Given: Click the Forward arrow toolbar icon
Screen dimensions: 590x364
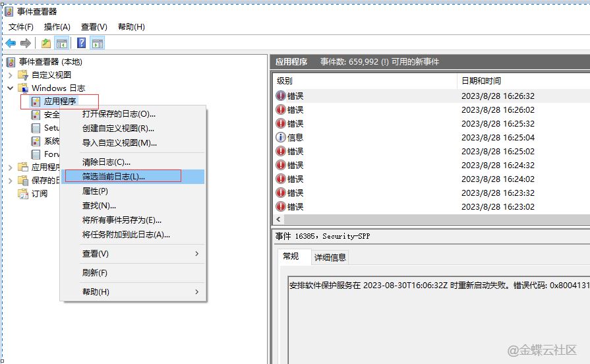Looking at the screenshot, I should coord(26,44).
